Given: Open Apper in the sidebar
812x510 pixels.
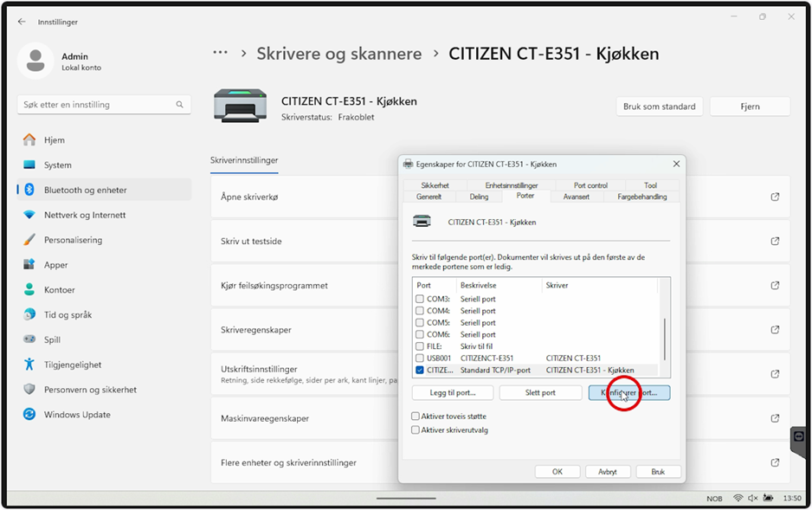Looking at the screenshot, I should pyautogui.click(x=104, y=265).
